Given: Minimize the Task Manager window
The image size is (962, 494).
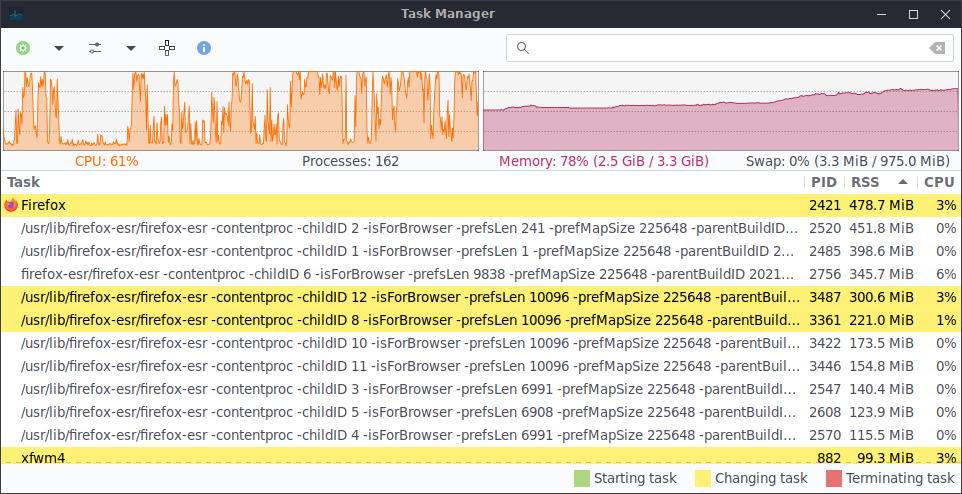Looking at the screenshot, I should [x=882, y=14].
